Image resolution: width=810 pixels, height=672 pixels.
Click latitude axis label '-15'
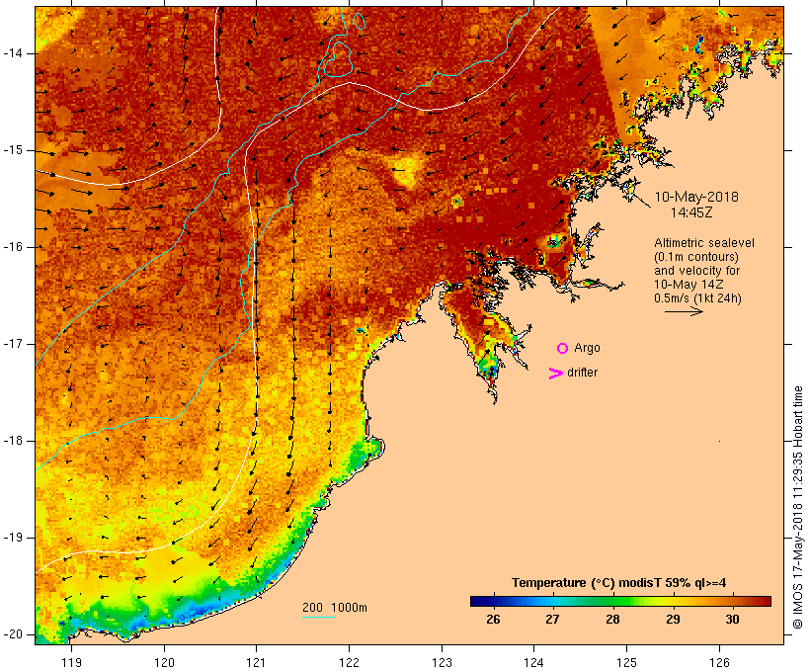tap(13, 150)
